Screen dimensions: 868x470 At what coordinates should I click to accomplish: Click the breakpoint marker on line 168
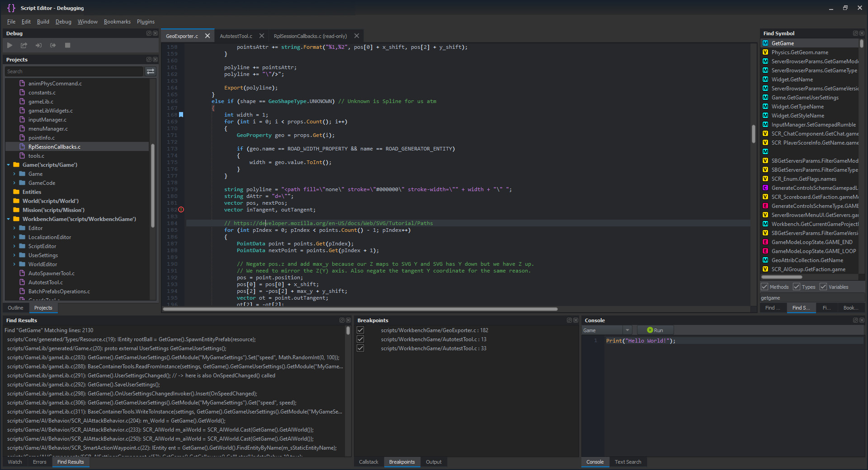(181, 114)
